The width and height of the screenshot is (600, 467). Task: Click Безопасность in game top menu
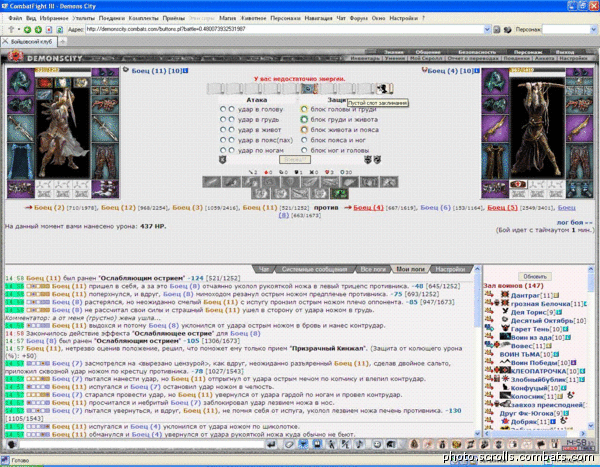coord(477,52)
